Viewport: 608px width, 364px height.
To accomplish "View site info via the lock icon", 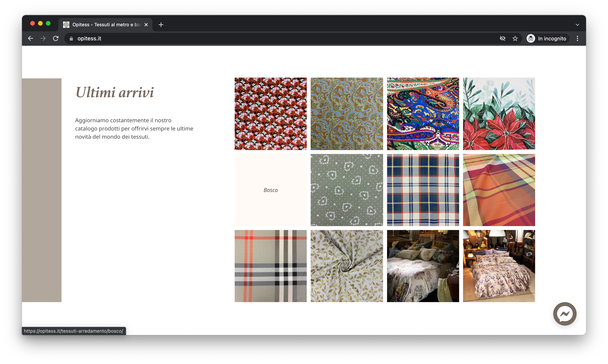I will [71, 39].
